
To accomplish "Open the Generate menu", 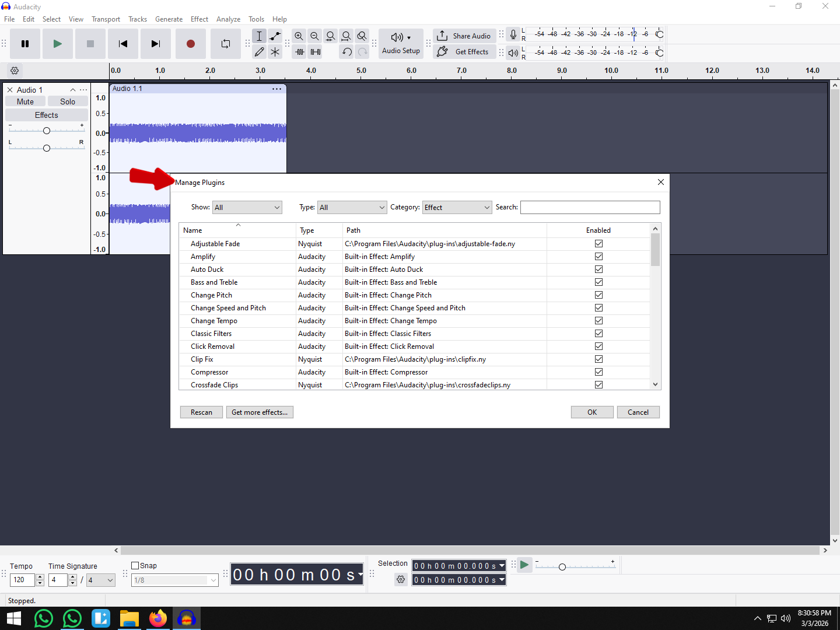I will click(169, 19).
